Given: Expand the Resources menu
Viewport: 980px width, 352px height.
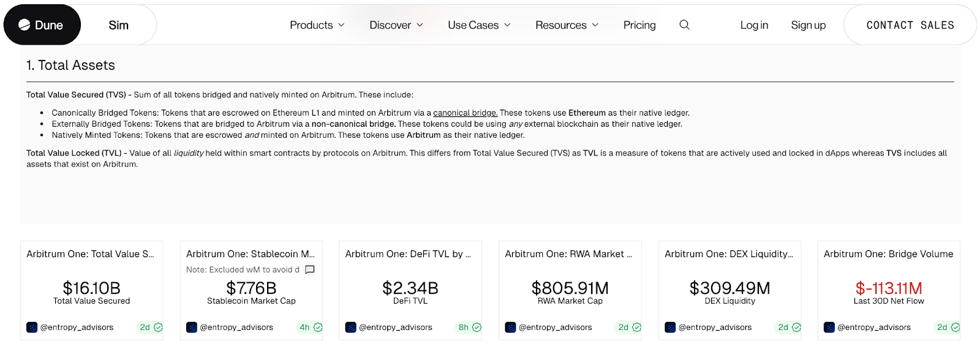Looking at the screenshot, I should 566,25.
